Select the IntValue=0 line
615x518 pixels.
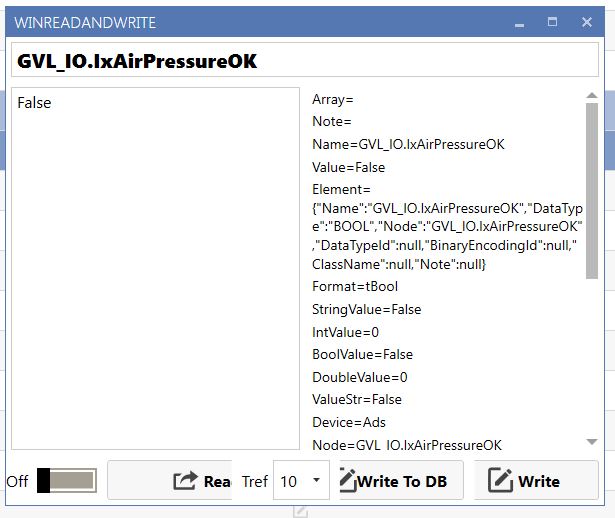(346, 333)
